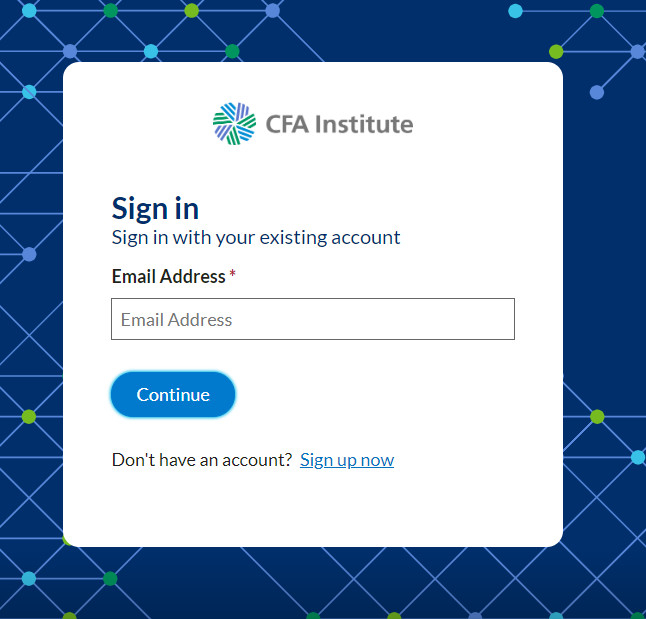Click the CFA Institute pinwheel logo icon
The width and height of the screenshot is (646, 619).
[x=234, y=124]
